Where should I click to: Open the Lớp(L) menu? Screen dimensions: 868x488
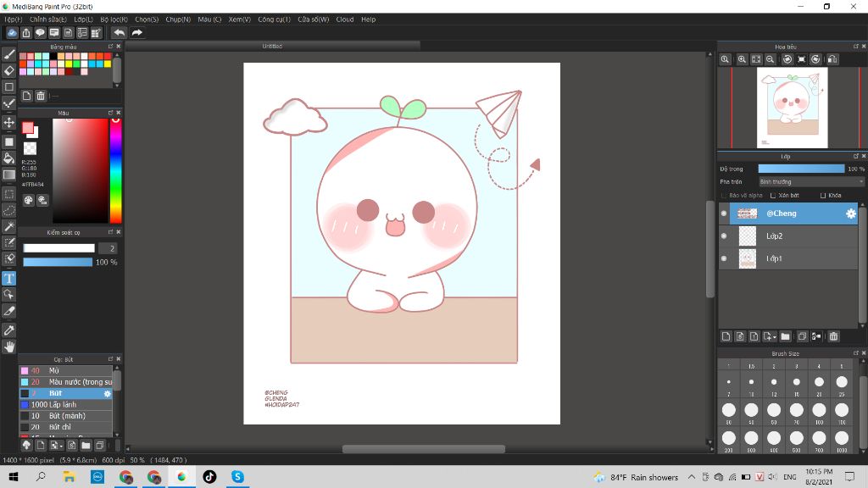coord(84,19)
